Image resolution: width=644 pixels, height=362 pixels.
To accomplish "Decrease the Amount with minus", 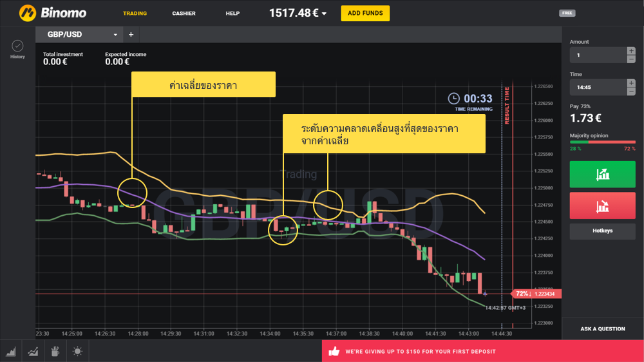I will [631, 59].
